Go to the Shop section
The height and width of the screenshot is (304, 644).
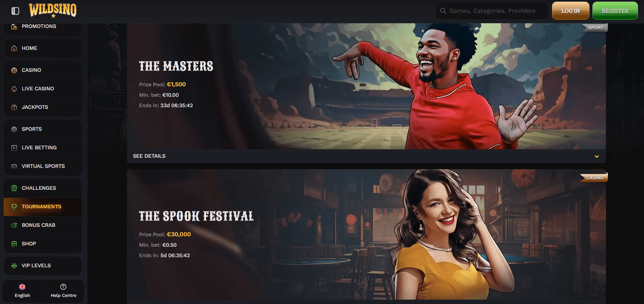(43, 244)
